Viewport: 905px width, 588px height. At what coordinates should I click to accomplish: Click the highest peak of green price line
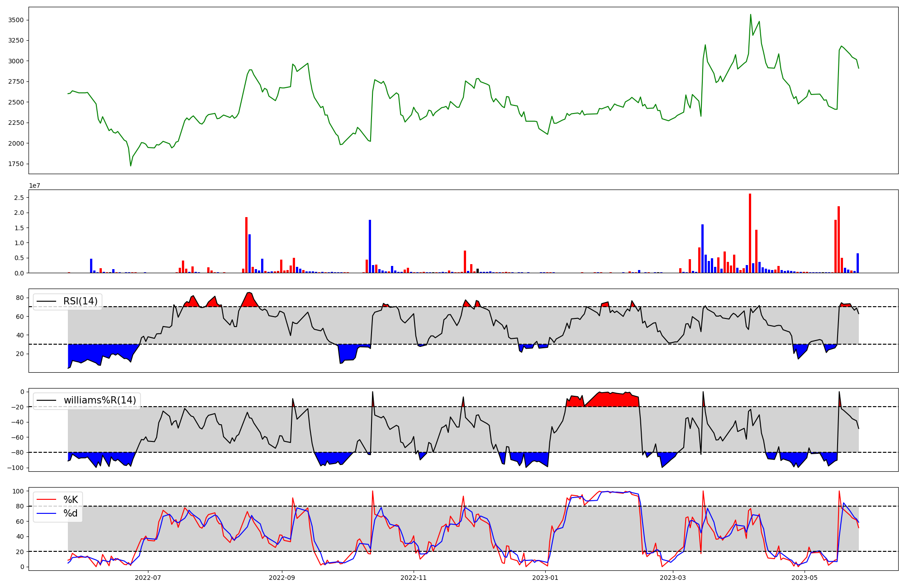click(750, 14)
